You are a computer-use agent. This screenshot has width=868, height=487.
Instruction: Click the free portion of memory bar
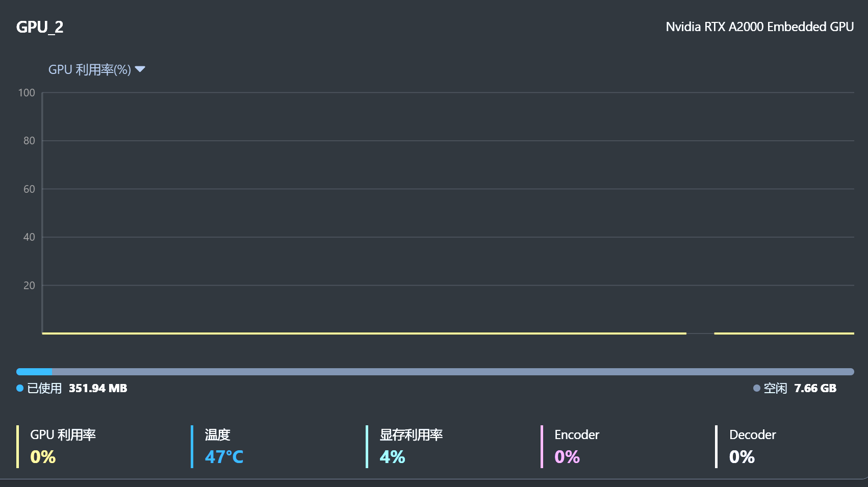(453, 372)
